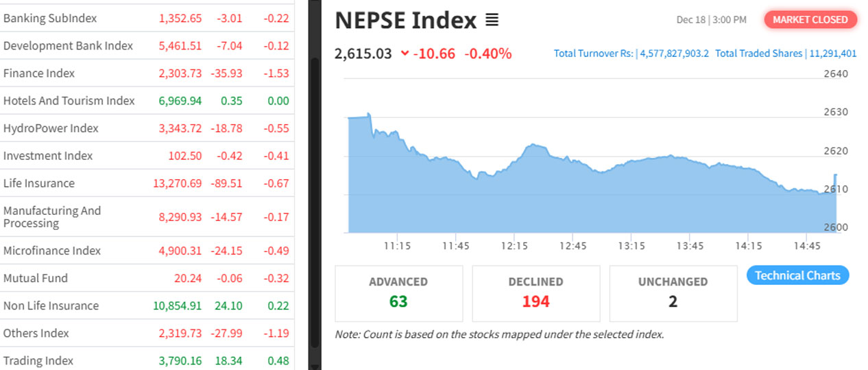Select the Life Insurance index row
Viewport: 868px width, 370px height.
click(39, 183)
